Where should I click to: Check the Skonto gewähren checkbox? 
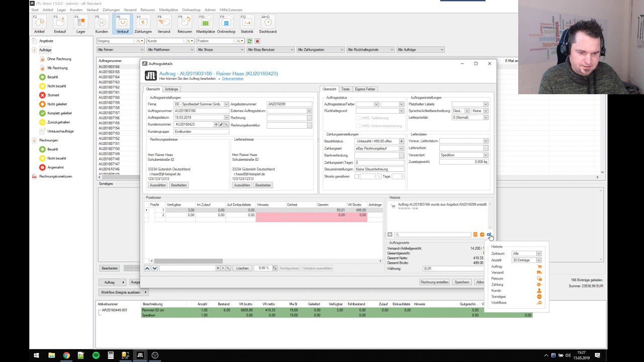[356, 176]
